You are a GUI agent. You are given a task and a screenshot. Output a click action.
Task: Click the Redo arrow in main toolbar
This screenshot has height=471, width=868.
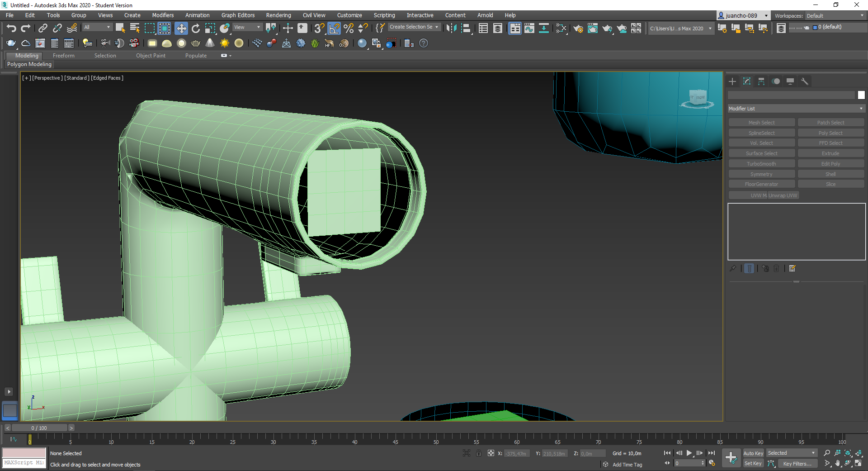(26, 29)
